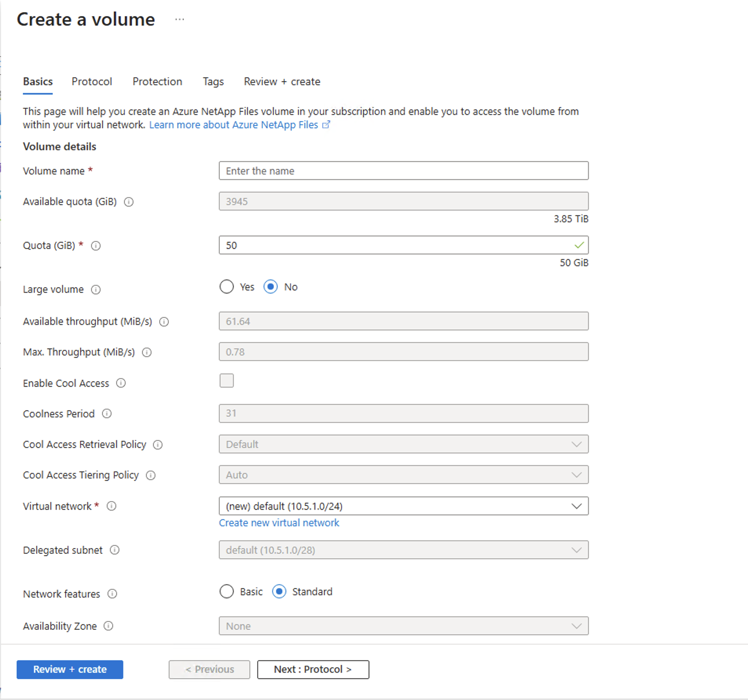The width and height of the screenshot is (748, 700).
Task: Show info for Available throughput (MiB/s)
Action: pyautogui.click(x=164, y=322)
